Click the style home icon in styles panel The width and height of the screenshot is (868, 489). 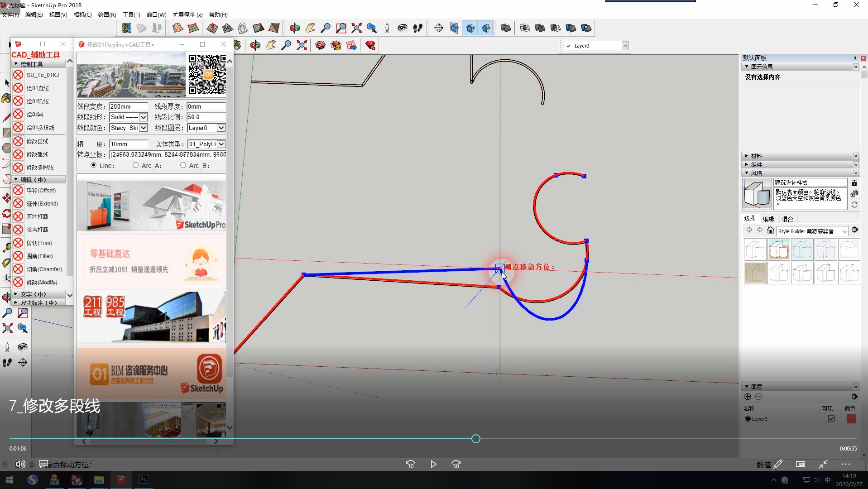[770, 230]
